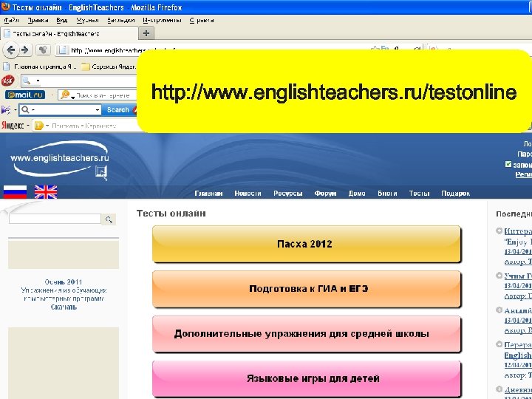Toggle the запомнить (remember me) checkbox

(508, 164)
